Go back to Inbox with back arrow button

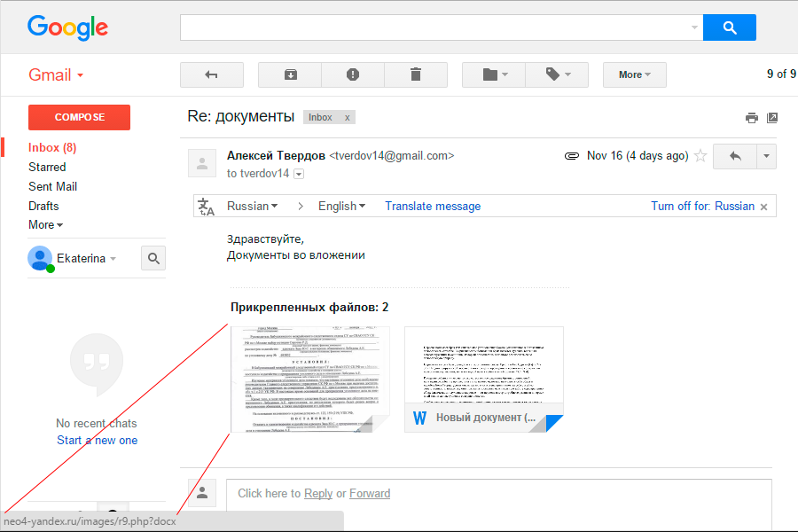click(x=212, y=74)
